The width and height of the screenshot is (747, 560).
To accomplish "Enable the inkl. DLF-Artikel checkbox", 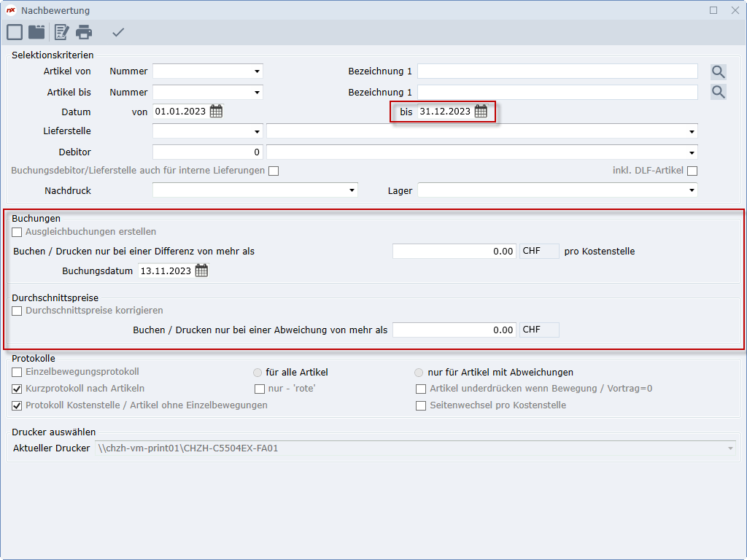I will (692, 171).
